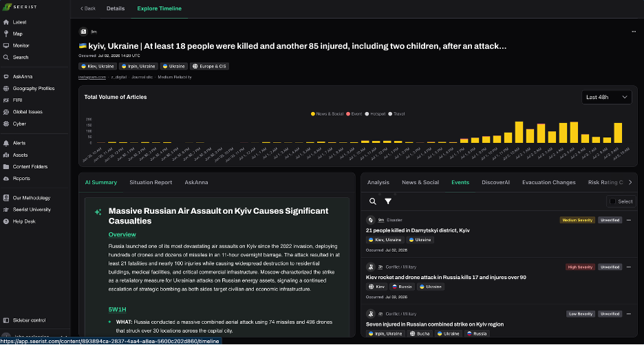Switch to the Situation Report tab
Image resolution: width=644 pixels, height=345 pixels.
tap(151, 183)
